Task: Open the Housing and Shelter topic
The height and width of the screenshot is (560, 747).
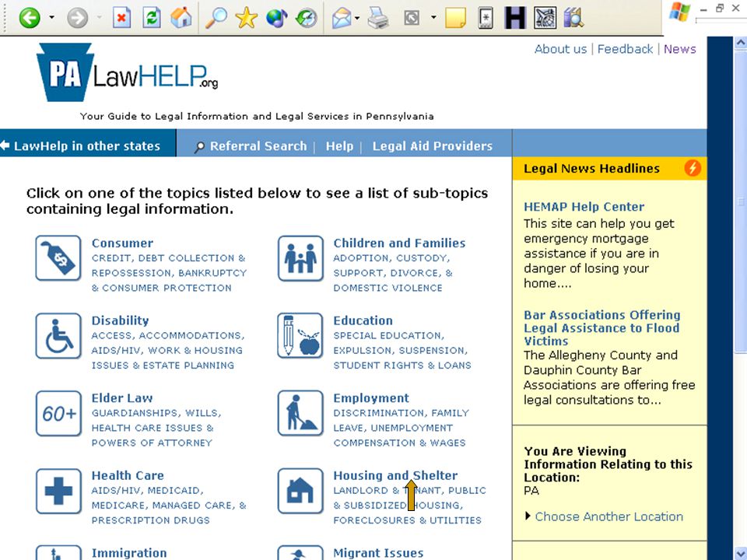Action: (395, 475)
